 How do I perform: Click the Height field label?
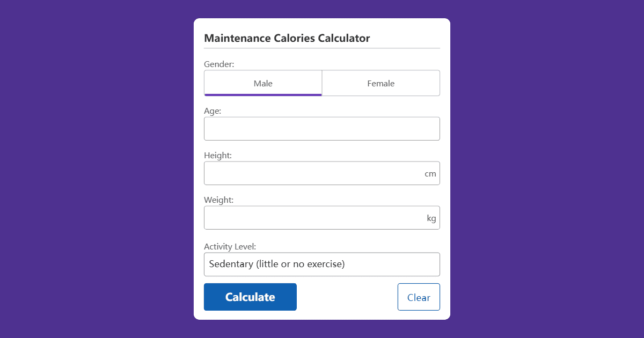[x=218, y=155]
